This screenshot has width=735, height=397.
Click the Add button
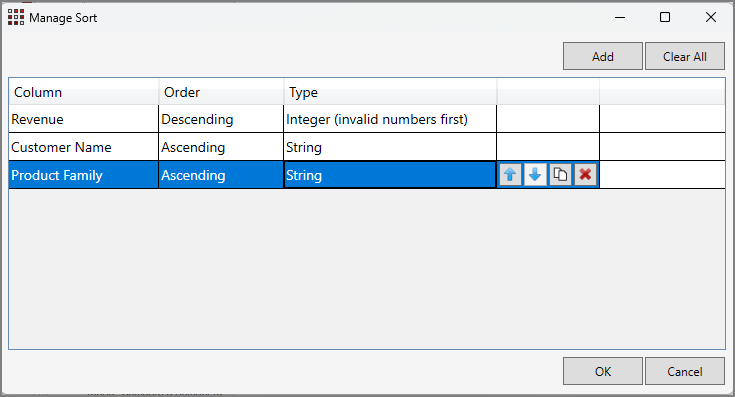[x=602, y=56]
